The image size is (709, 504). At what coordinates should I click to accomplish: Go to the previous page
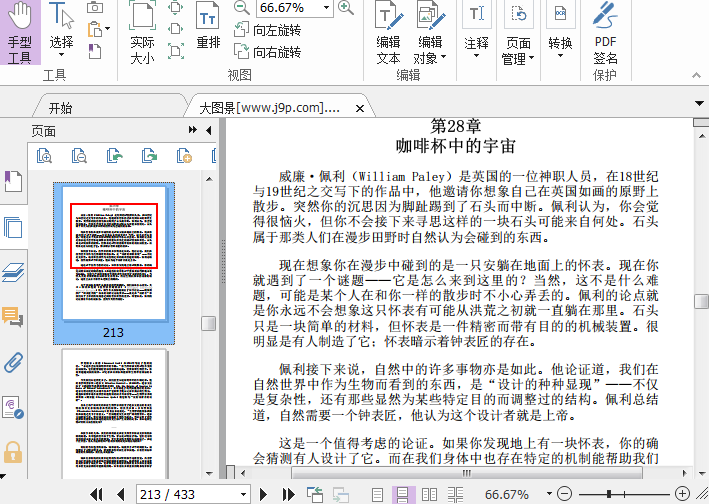point(120,495)
